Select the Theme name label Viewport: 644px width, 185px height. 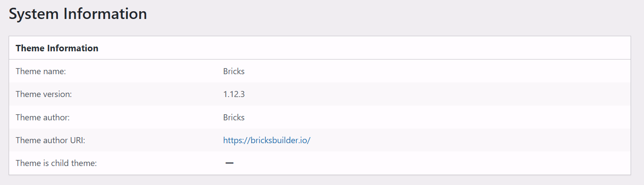point(41,71)
